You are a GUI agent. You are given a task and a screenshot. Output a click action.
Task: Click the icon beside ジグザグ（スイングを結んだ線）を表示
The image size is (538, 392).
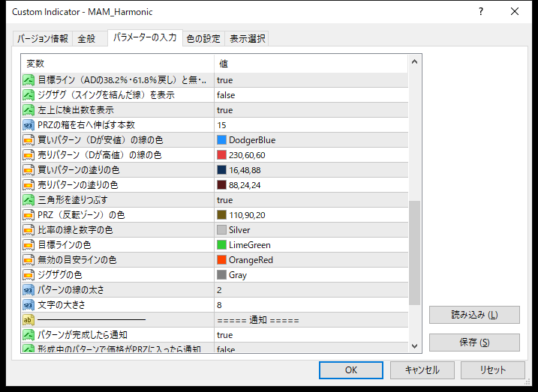[x=29, y=95]
